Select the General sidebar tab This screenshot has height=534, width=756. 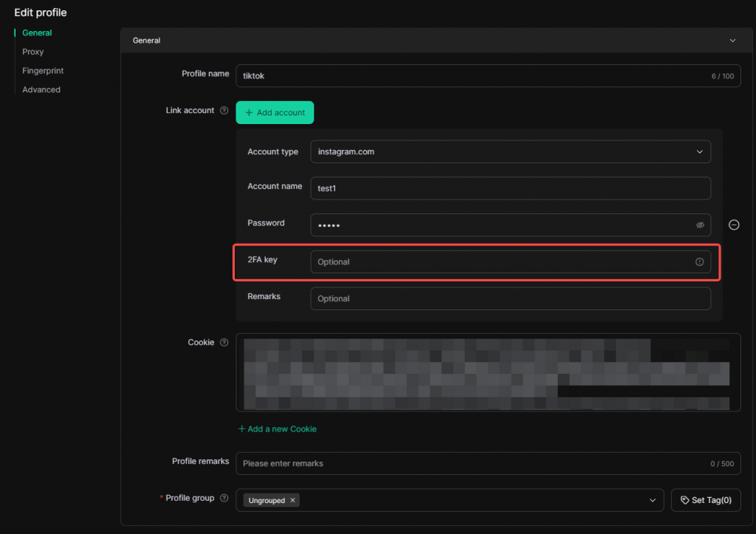[37, 32]
